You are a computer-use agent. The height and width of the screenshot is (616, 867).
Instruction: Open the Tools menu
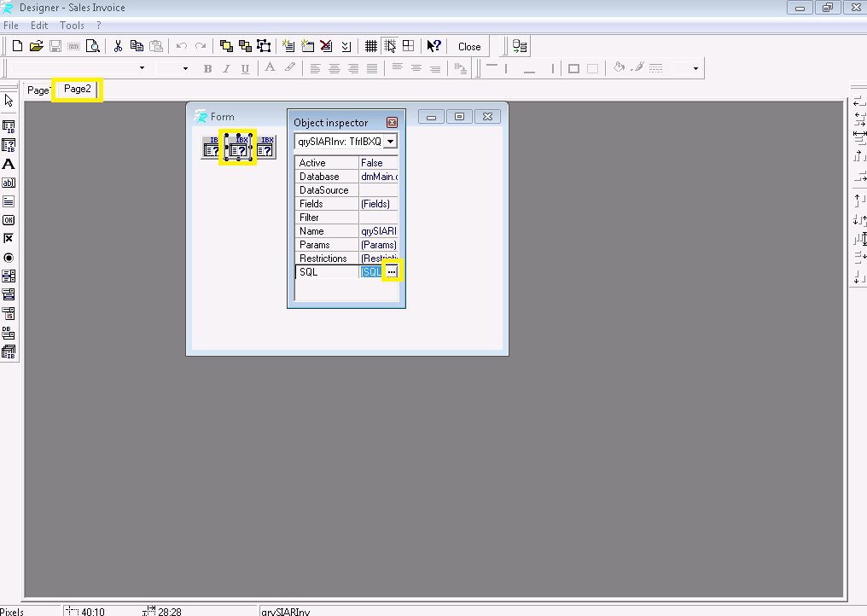(x=72, y=26)
